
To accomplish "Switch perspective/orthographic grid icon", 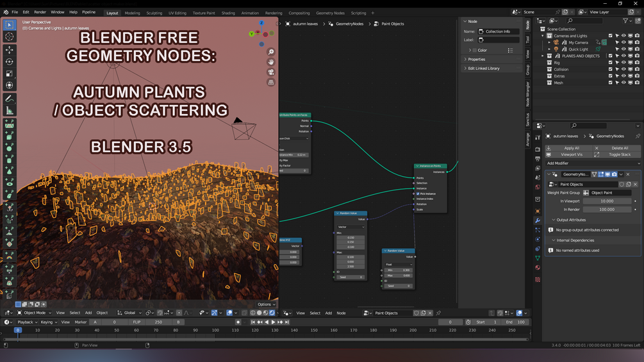I will [271, 83].
